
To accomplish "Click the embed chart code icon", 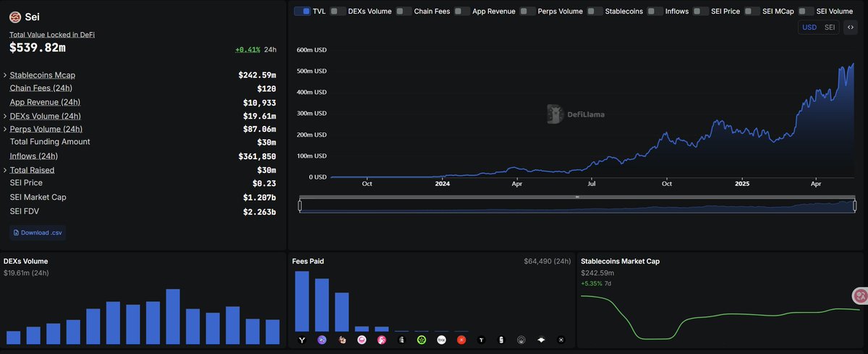I will tap(851, 28).
